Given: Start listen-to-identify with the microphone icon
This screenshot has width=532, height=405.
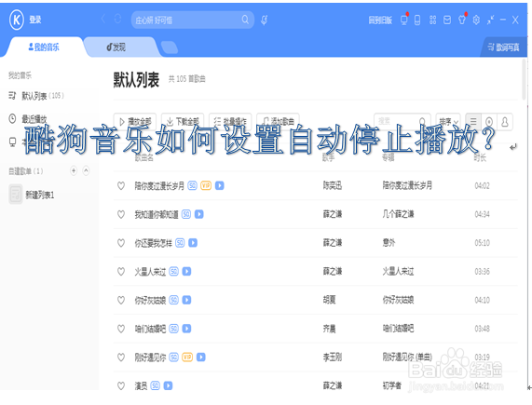Looking at the screenshot, I should point(265,20).
